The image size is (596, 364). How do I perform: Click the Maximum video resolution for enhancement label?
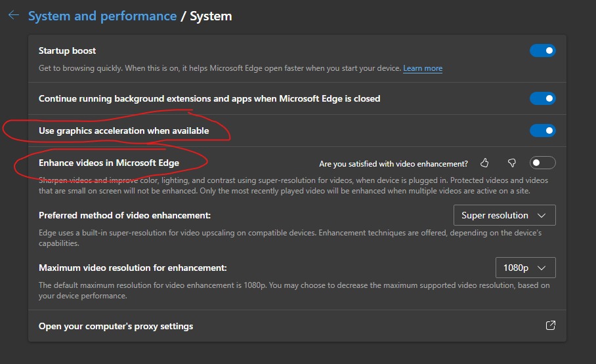coord(133,268)
